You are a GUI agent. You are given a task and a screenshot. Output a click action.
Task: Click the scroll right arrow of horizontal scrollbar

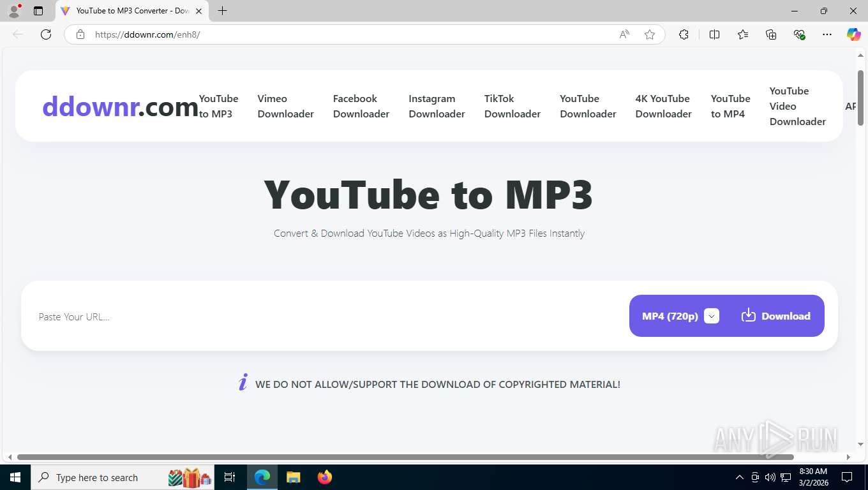click(x=848, y=457)
